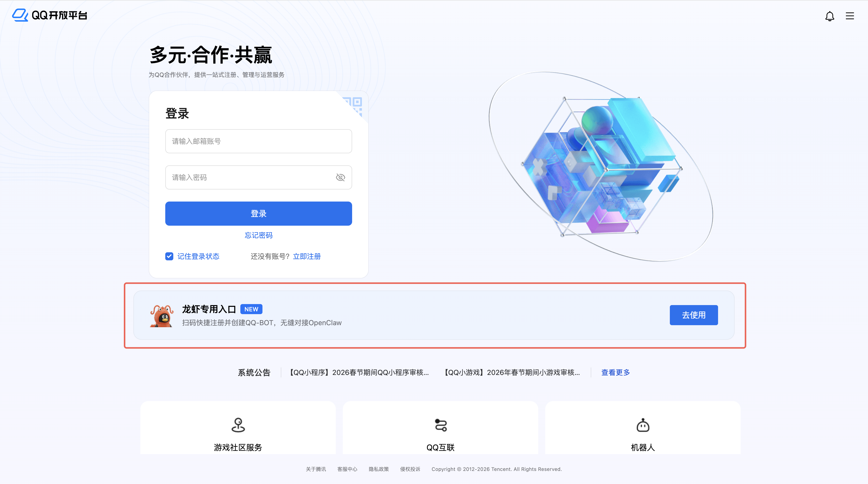Open the hamburger menu icon

(850, 16)
